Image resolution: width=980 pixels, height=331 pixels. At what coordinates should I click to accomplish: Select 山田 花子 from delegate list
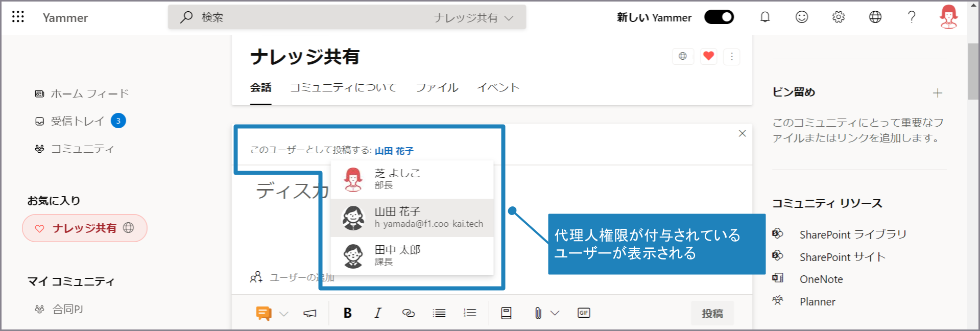(x=412, y=218)
